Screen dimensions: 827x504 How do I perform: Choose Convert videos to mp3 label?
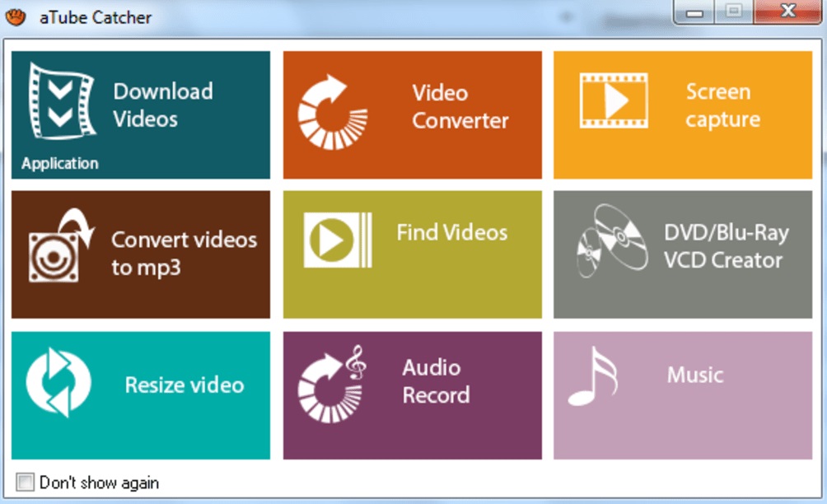[184, 254]
